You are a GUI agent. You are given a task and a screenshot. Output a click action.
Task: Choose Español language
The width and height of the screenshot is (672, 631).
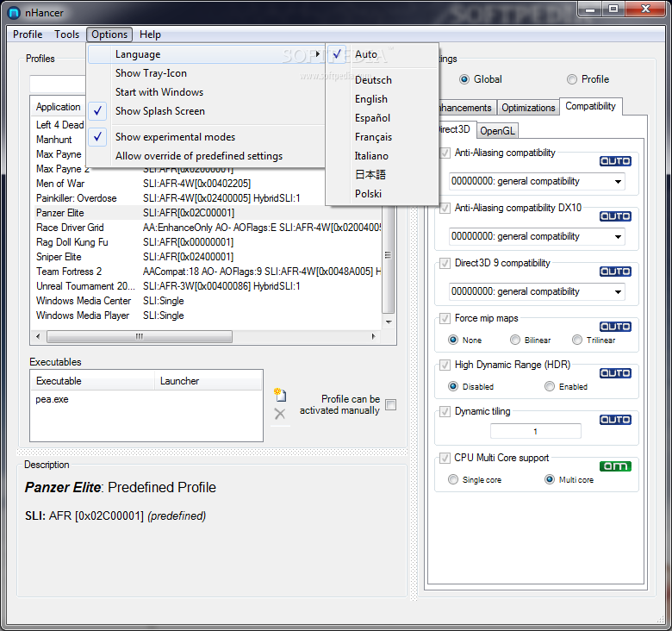coord(382,118)
